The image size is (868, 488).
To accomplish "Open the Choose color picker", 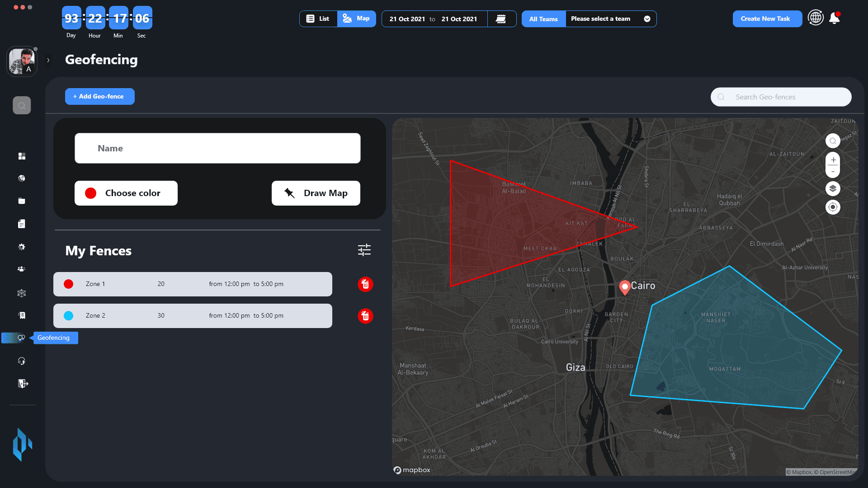I will pos(126,193).
